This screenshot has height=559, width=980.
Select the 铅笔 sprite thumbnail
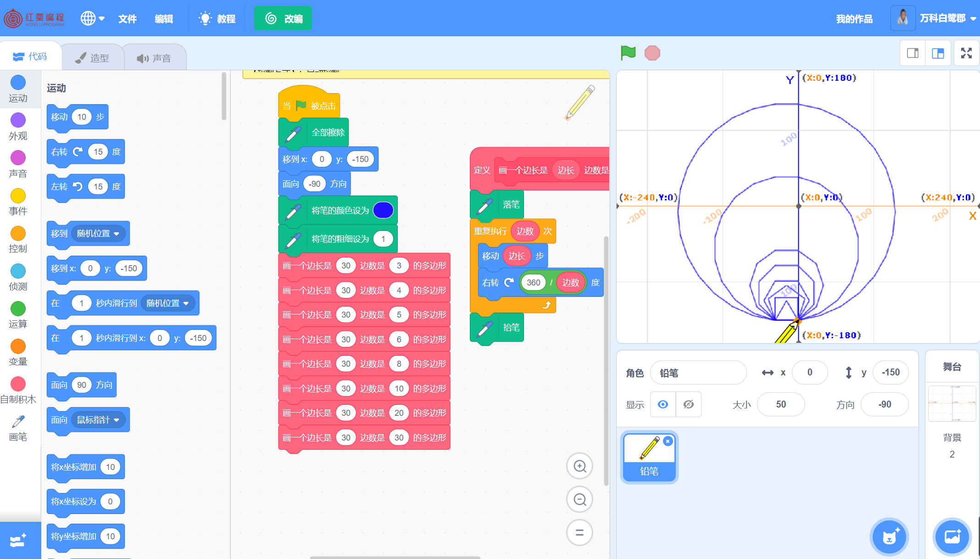tap(649, 457)
